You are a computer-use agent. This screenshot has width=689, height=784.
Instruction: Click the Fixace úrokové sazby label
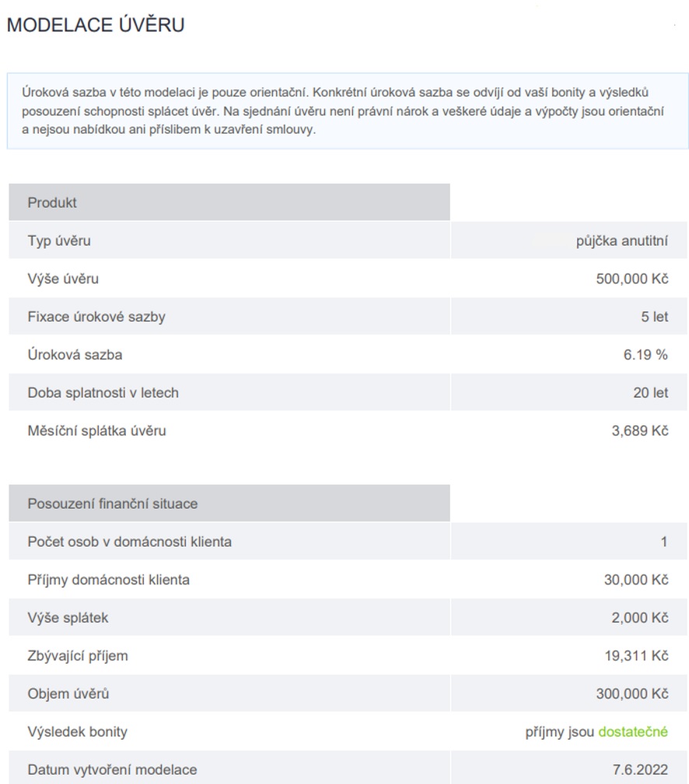tap(96, 317)
